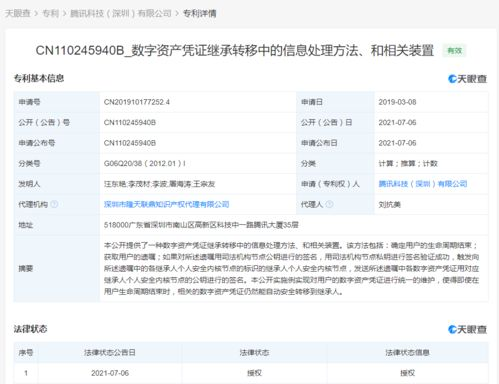Select CN110245940B in the 公开（公告）号 row
This screenshot has width=499, height=384.
click(130, 122)
